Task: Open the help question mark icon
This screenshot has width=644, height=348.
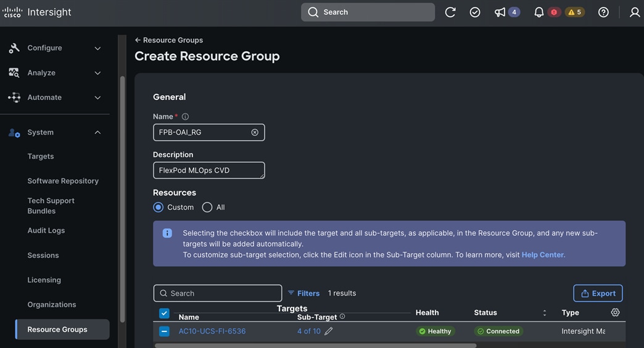Action: 603,12
